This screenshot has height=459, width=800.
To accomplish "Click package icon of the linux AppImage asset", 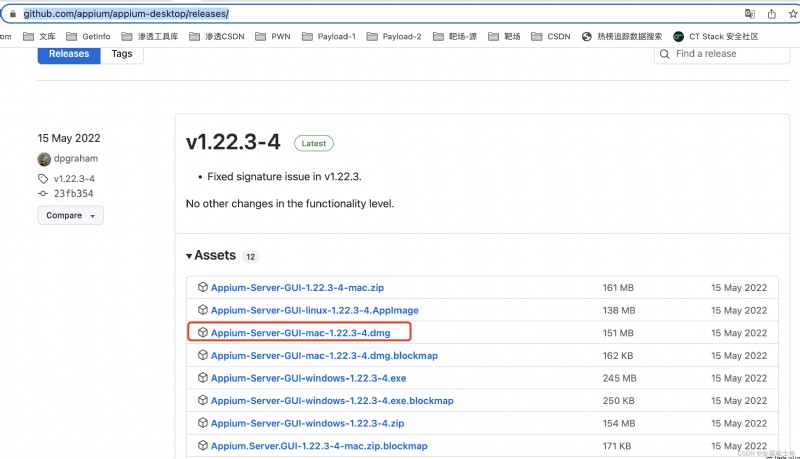I will pyautogui.click(x=203, y=310).
